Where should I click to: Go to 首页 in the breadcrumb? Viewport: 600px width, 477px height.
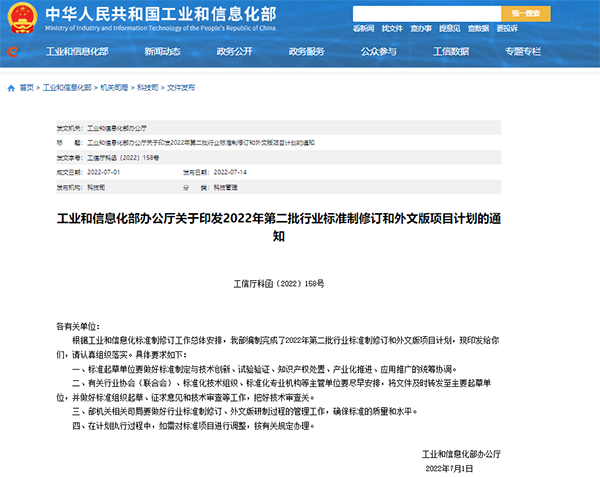pyautogui.click(x=27, y=88)
